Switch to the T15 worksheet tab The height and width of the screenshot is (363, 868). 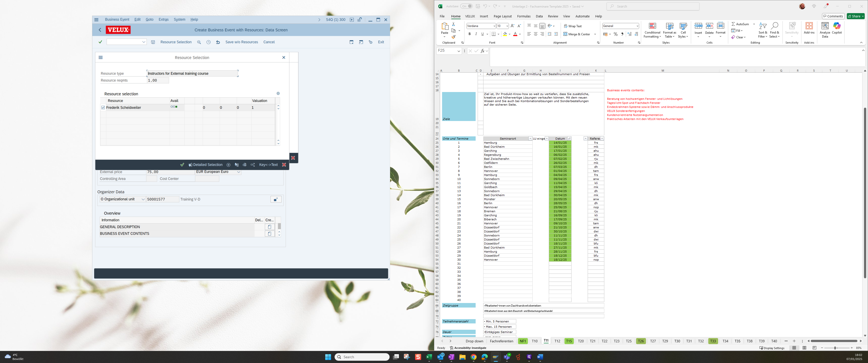click(569, 341)
